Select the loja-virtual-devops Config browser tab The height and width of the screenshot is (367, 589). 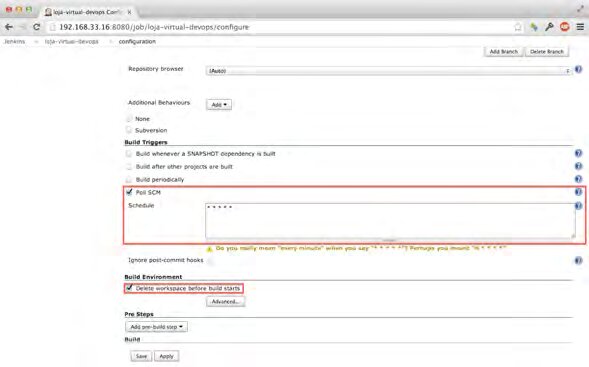pyautogui.click(x=87, y=12)
